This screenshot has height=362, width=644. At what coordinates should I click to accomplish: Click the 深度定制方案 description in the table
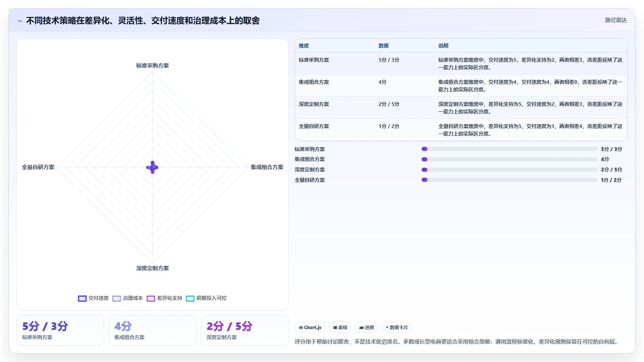point(530,108)
